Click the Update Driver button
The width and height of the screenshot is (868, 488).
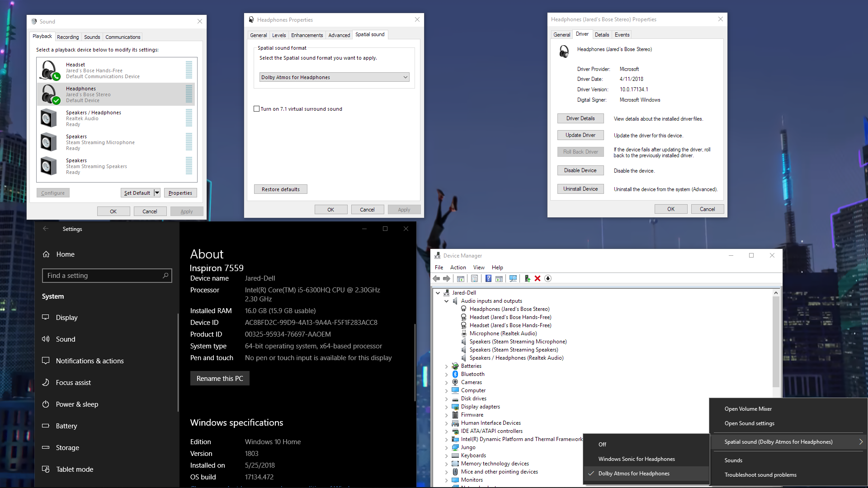click(580, 135)
